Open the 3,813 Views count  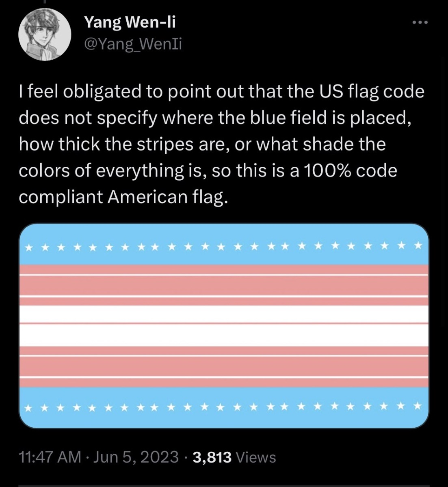click(x=234, y=457)
